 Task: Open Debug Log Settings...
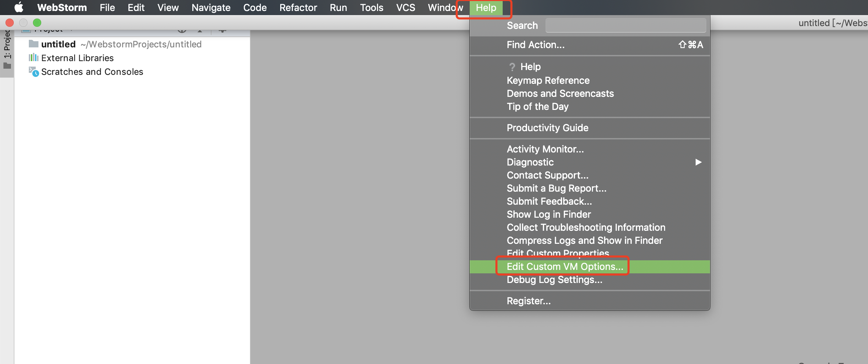pyautogui.click(x=590, y=280)
